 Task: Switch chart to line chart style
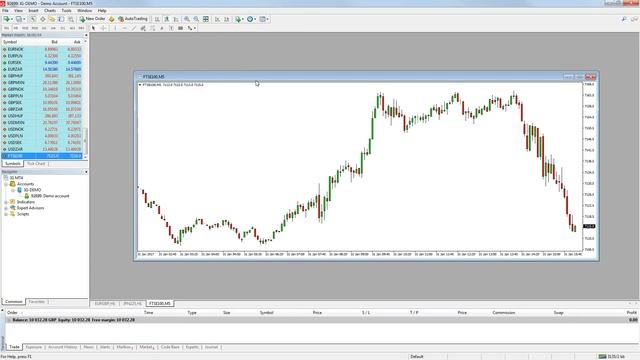click(176, 19)
